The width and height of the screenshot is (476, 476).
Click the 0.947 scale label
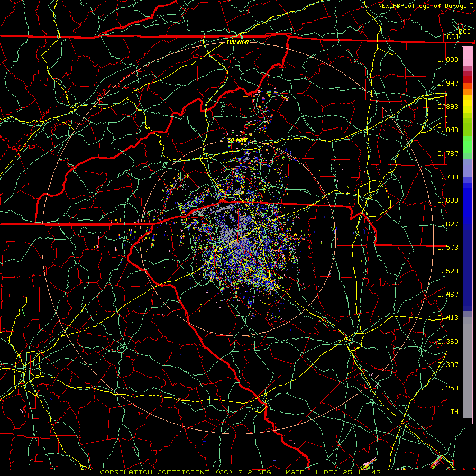(x=448, y=83)
